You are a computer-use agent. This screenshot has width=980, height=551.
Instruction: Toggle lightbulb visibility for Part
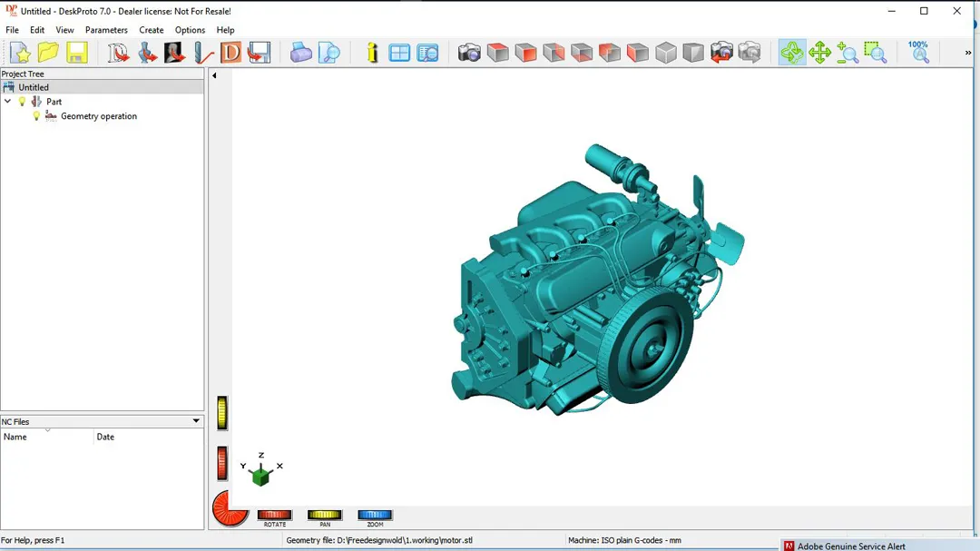(x=23, y=102)
